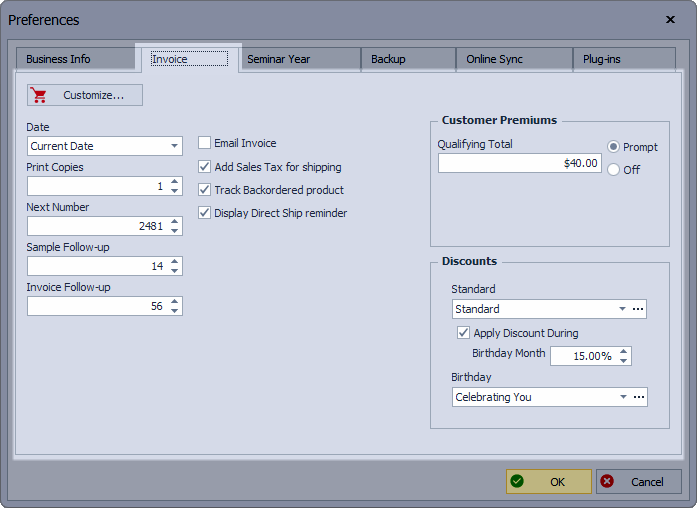Open the Standard discount ellipsis editor

(x=638, y=309)
